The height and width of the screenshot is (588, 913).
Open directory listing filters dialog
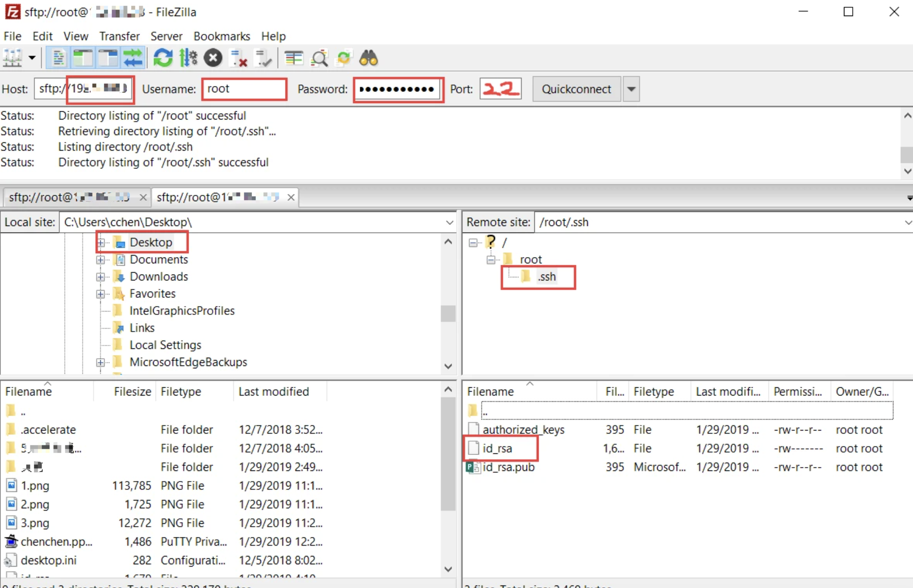tap(294, 58)
